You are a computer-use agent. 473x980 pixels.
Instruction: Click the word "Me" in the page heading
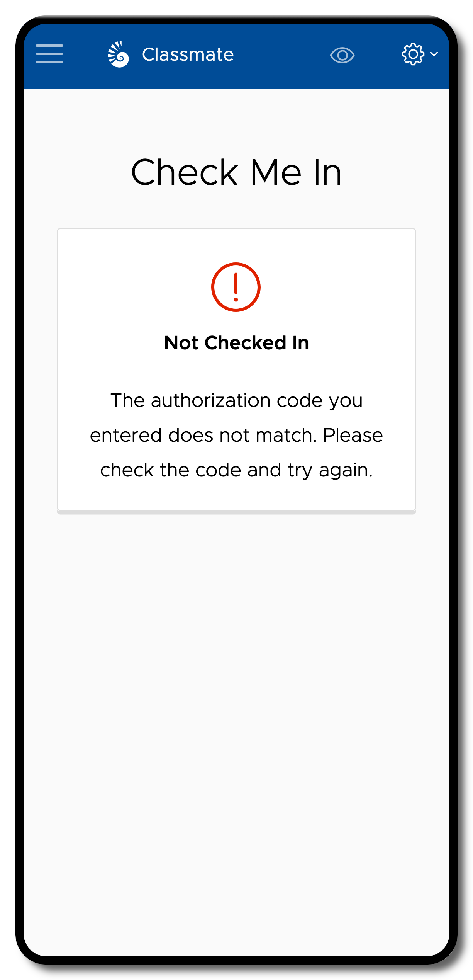[276, 172]
